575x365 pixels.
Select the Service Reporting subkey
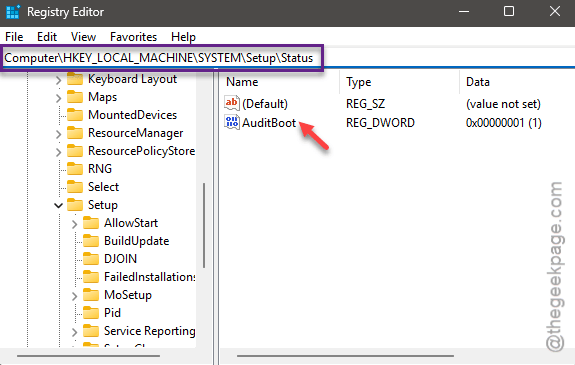tap(149, 331)
